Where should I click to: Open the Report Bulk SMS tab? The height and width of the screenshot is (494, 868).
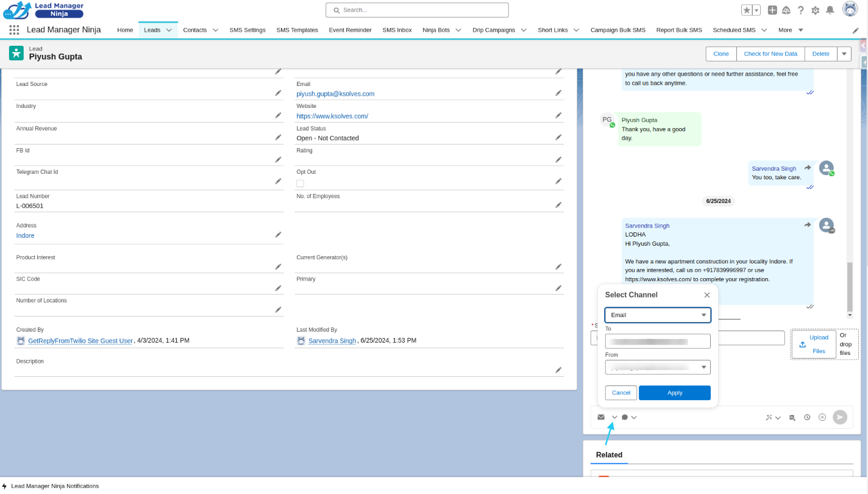tap(679, 30)
